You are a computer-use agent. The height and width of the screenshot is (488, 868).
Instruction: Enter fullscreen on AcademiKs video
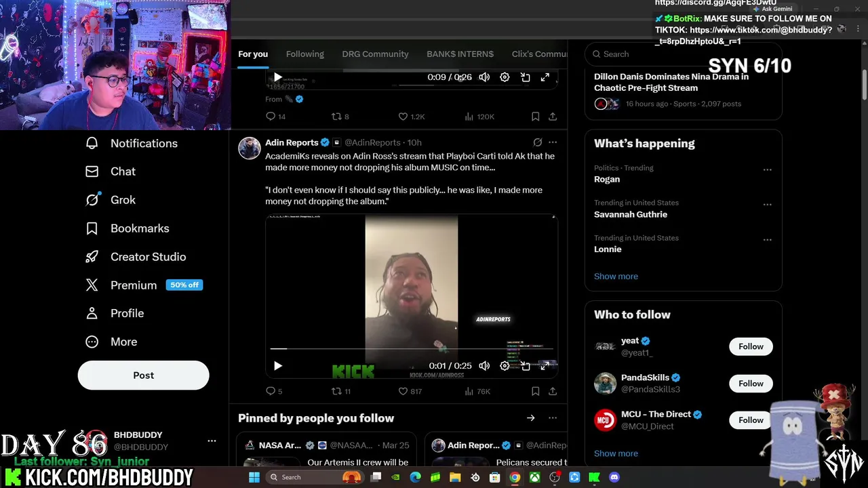(x=545, y=366)
